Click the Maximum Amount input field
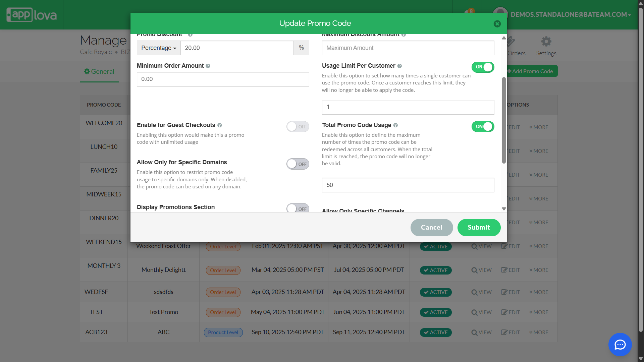This screenshot has width=644, height=362. point(408,48)
